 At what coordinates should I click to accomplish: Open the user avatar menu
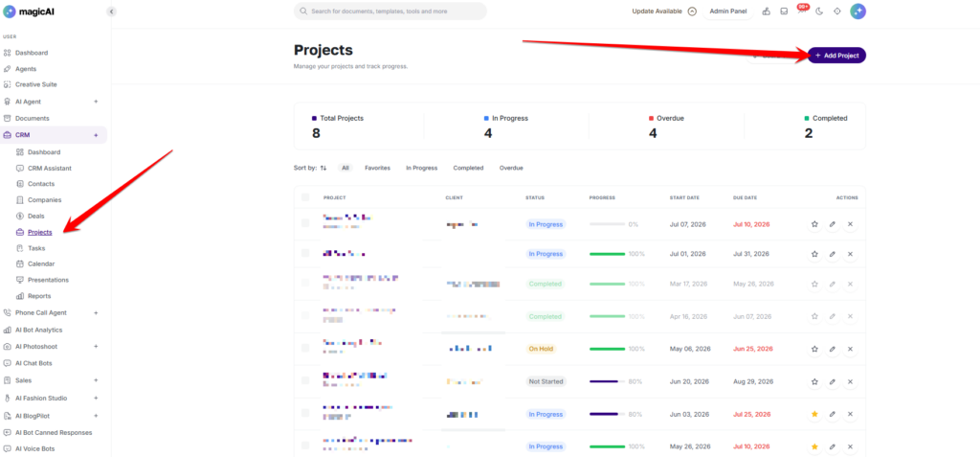coord(858,11)
